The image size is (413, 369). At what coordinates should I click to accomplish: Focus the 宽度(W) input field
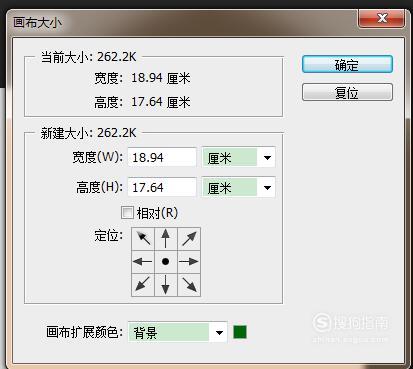click(x=162, y=157)
